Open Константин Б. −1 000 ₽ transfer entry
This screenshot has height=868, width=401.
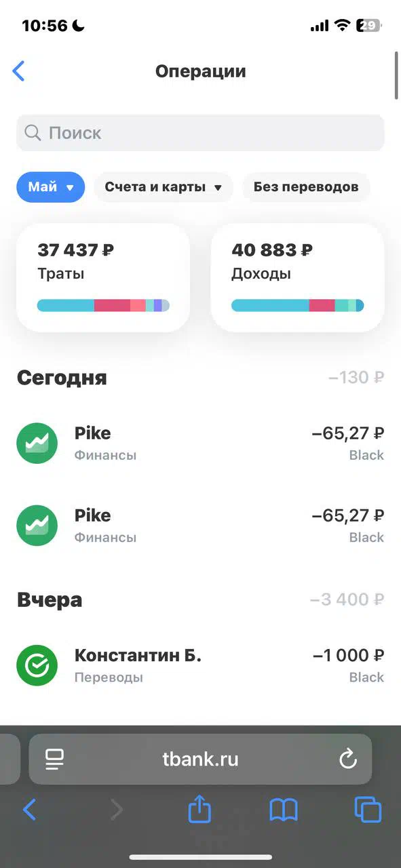200,665
